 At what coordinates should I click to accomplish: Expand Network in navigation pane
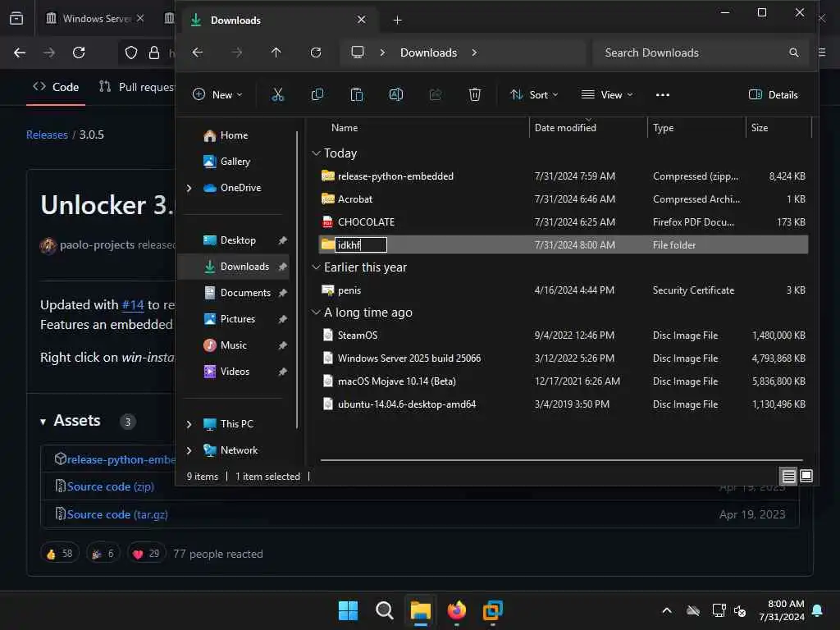tap(189, 450)
